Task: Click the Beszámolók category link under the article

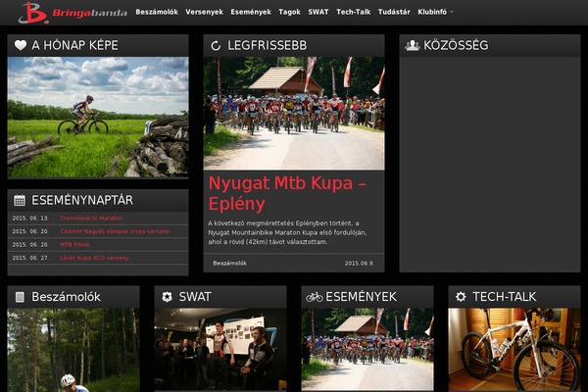Action: (230, 264)
